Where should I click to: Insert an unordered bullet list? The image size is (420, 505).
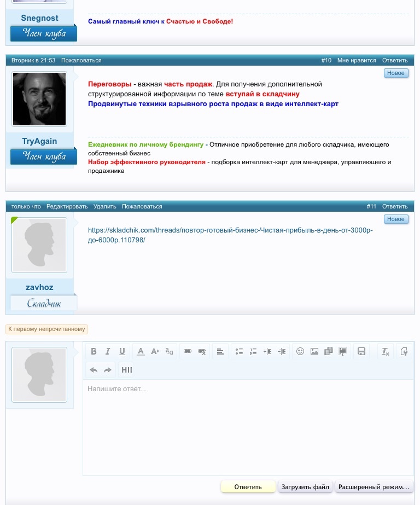coord(239,351)
